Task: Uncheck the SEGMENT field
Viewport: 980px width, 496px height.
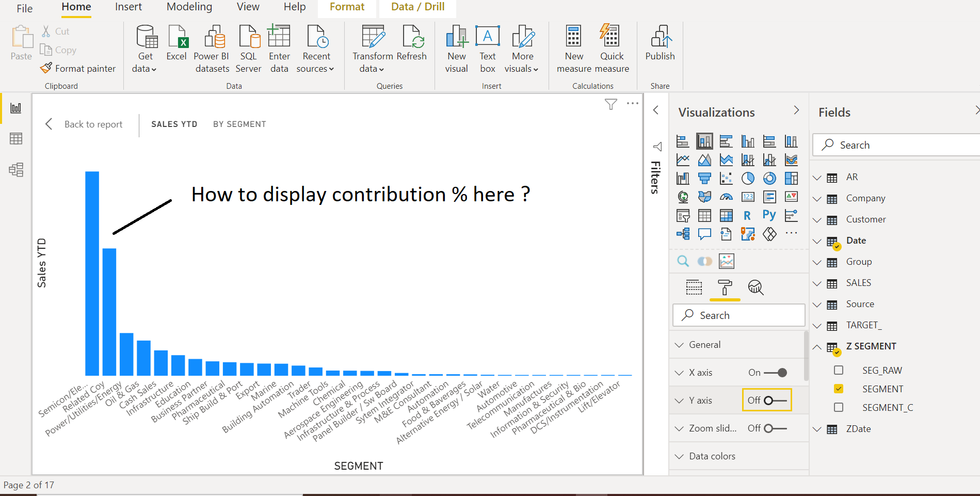Action: pos(839,389)
